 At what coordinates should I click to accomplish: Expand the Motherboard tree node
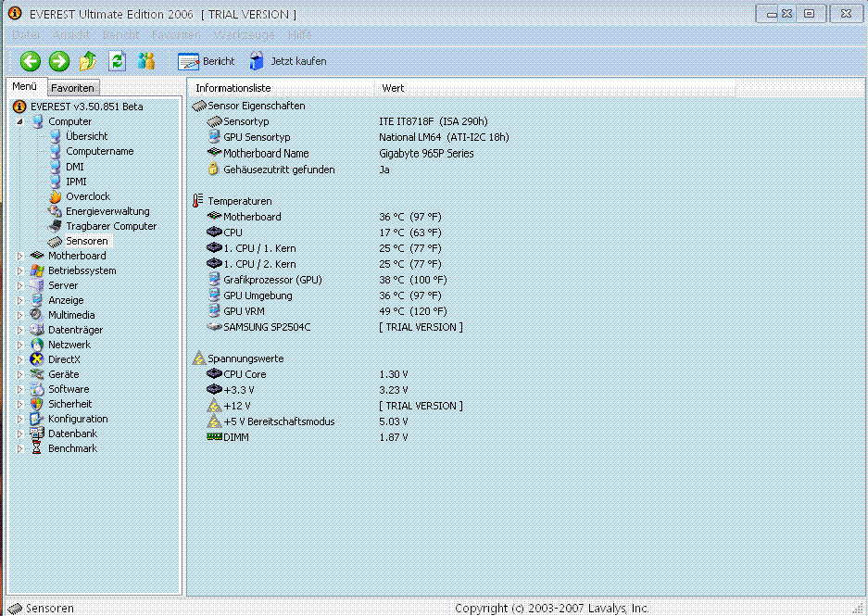tap(20, 256)
